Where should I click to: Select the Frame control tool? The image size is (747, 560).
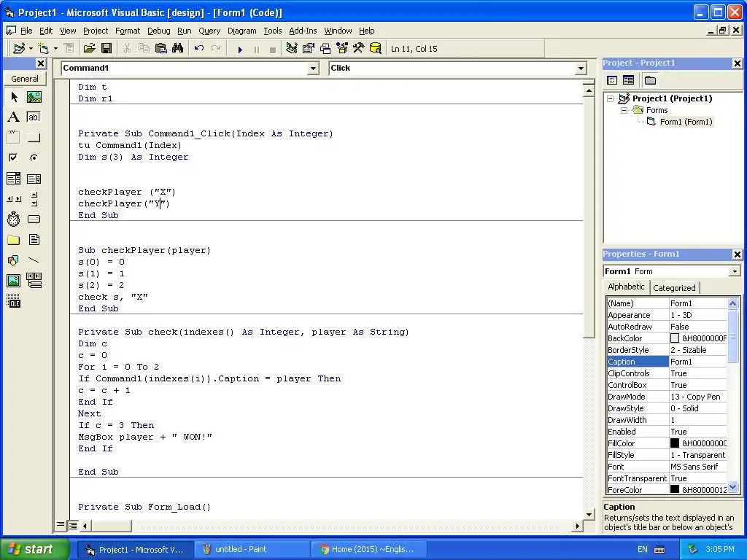[x=14, y=138]
